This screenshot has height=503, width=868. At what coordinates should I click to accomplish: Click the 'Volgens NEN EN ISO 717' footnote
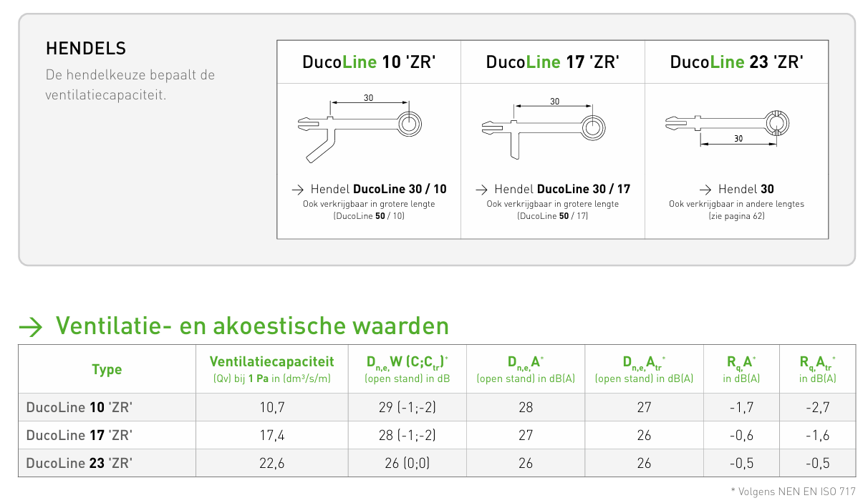click(793, 492)
